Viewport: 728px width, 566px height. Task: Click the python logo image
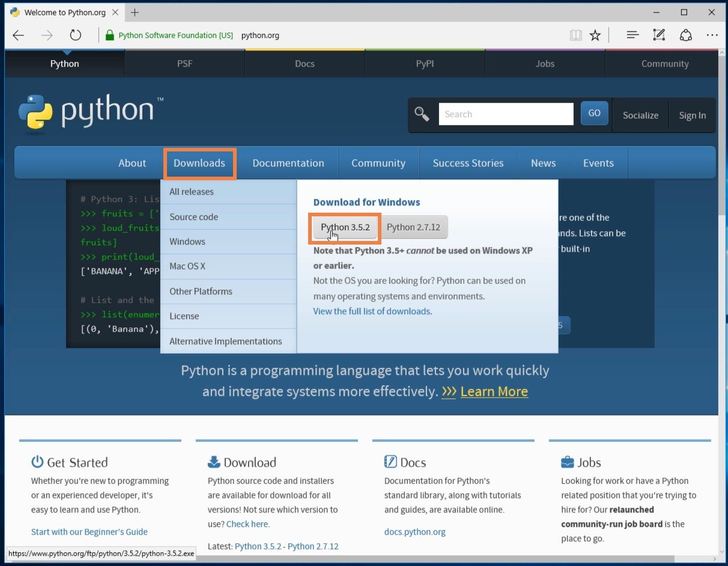pos(91,112)
